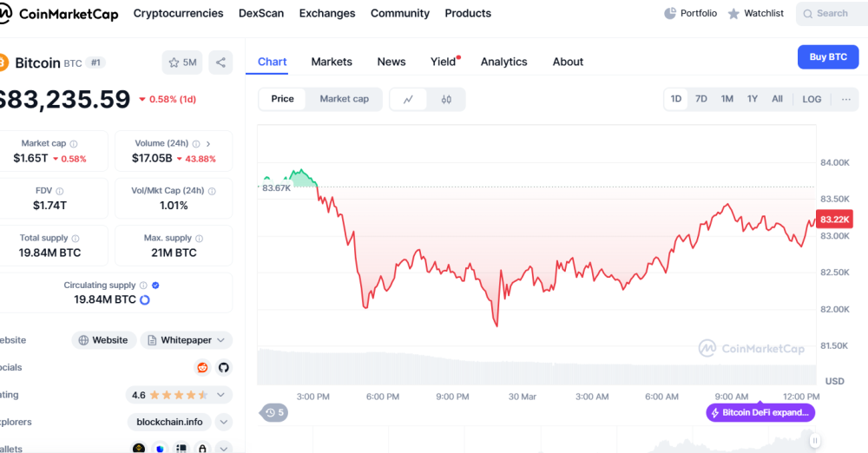Switch to the Chart tab

[x=272, y=62]
